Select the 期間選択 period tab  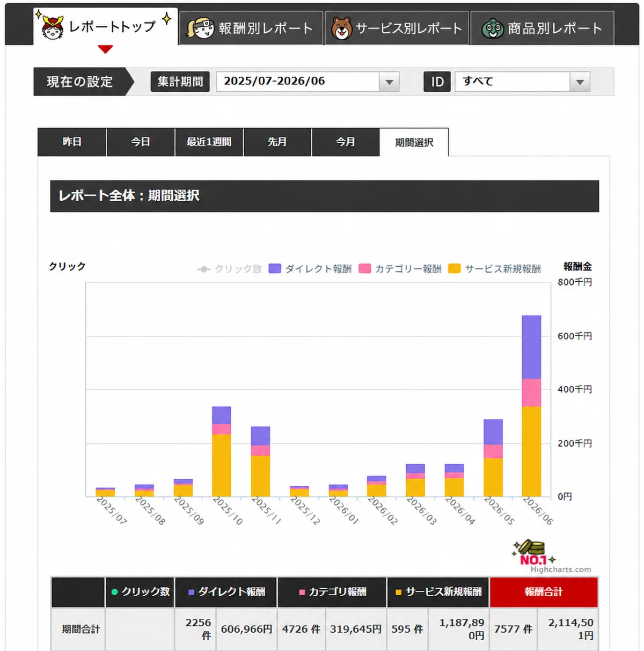(x=414, y=142)
